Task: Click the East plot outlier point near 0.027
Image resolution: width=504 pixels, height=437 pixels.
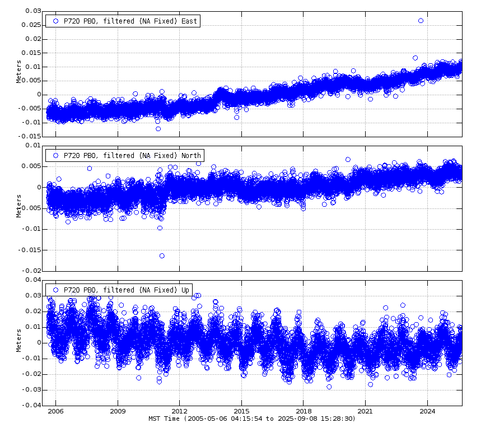Action: [x=421, y=21]
